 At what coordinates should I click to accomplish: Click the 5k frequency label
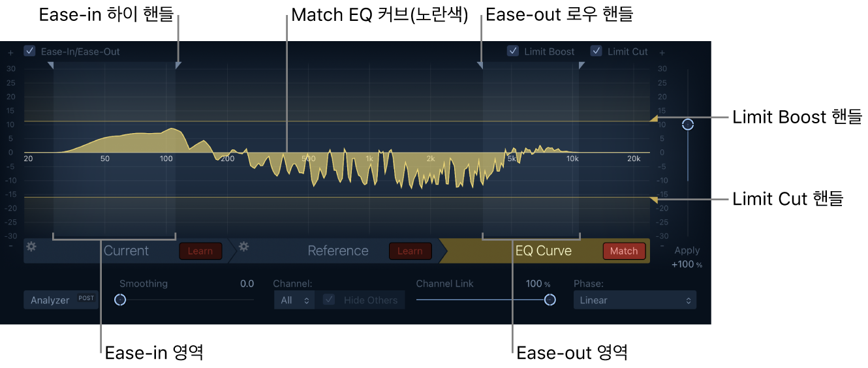pos(511,159)
